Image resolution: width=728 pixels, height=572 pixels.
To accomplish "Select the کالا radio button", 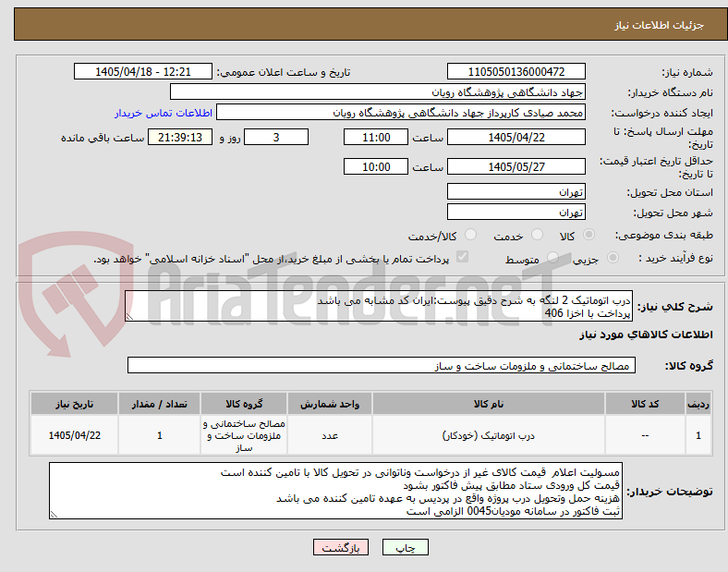I will [588, 235].
